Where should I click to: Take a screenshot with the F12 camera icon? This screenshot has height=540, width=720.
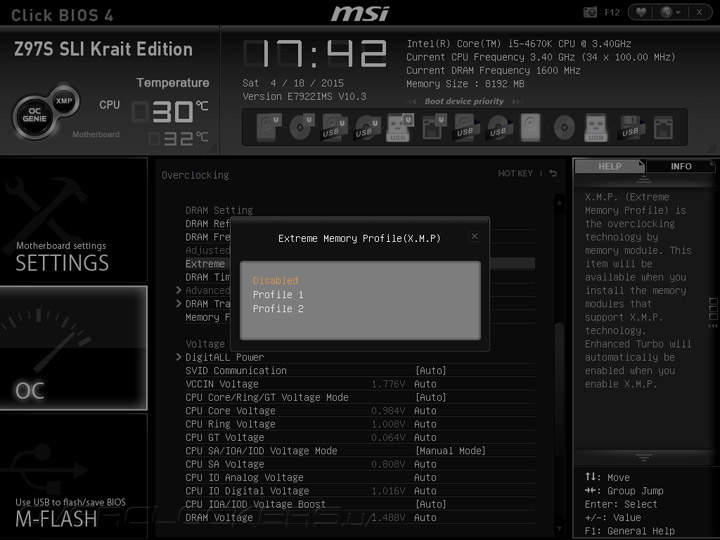[590, 12]
